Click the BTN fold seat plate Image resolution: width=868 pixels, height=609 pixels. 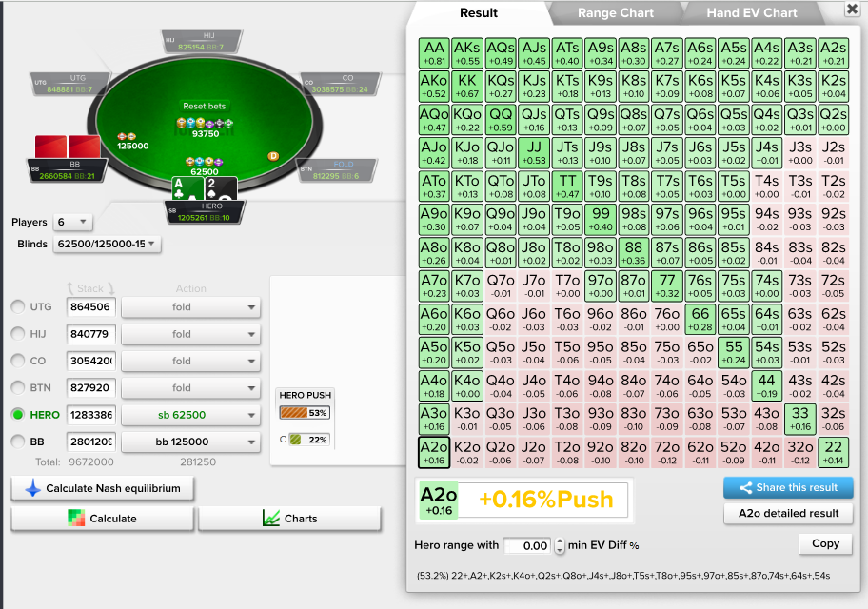(337, 170)
